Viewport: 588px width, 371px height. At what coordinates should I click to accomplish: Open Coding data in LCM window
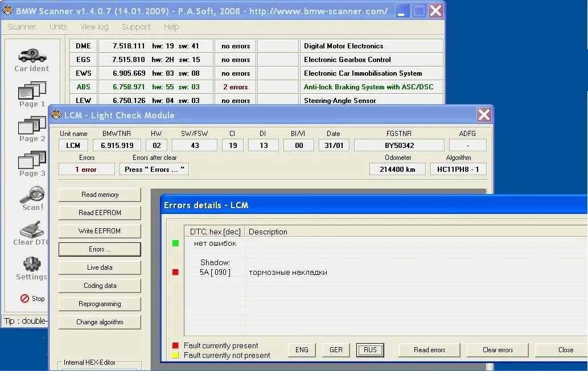[x=100, y=286]
